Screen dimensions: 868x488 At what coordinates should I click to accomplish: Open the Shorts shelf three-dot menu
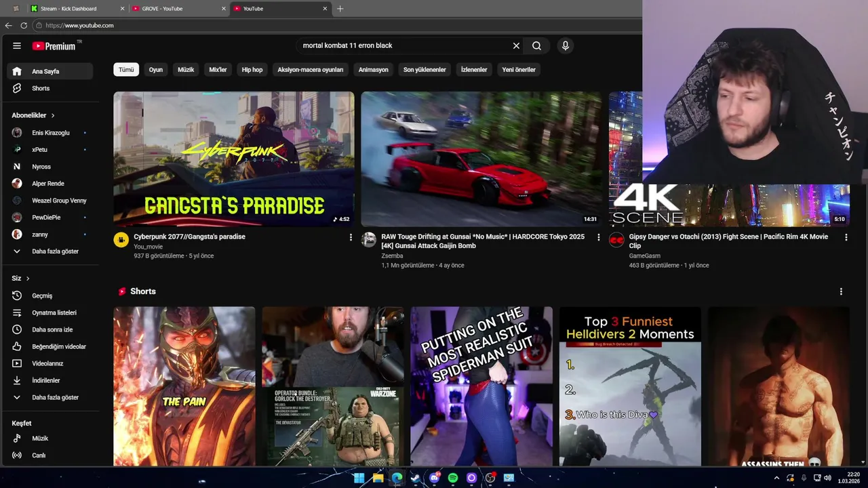[x=841, y=291]
